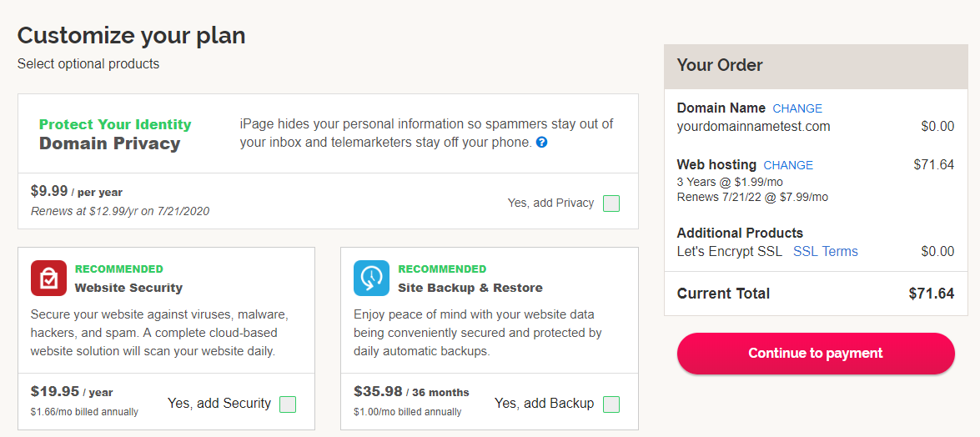Screen dimensions: 980x437
Task: Click the blue help icon beside Domain Privacy description
Action: pos(542,143)
